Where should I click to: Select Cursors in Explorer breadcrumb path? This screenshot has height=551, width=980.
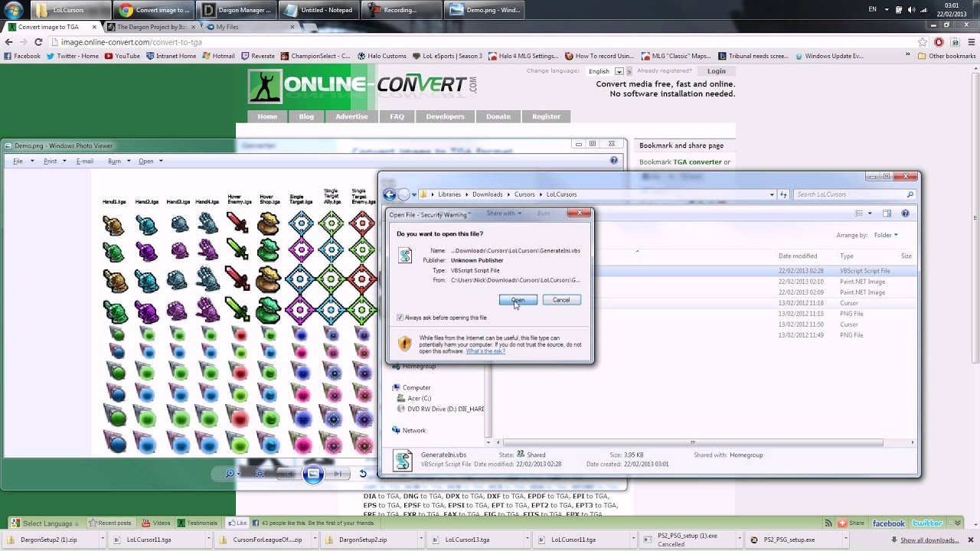click(524, 194)
